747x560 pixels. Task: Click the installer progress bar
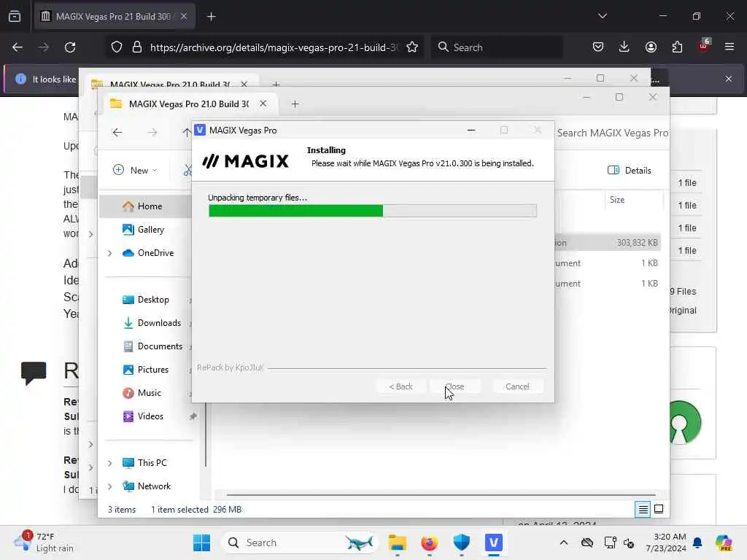373,211
